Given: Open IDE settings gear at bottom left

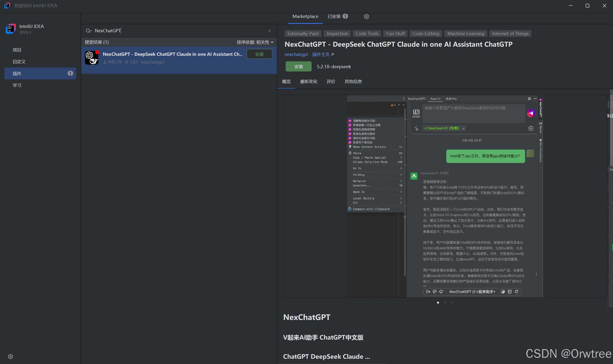Looking at the screenshot, I should tap(10, 356).
